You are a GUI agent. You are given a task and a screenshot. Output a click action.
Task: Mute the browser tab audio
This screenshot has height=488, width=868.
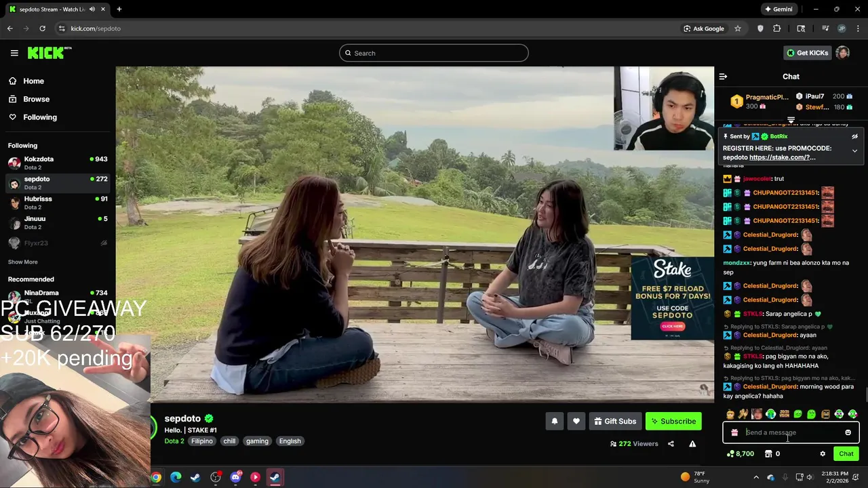click(x=92, y=9)
